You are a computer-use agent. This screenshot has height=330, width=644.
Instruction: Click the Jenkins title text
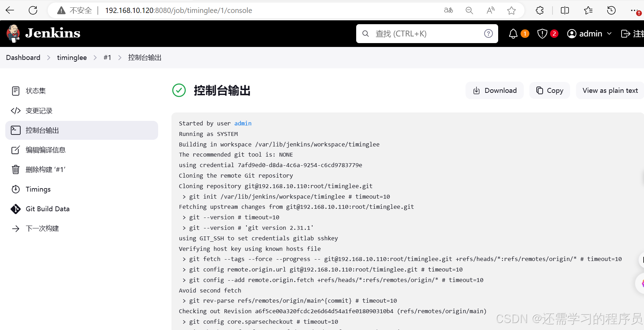[x=53, y=33]
